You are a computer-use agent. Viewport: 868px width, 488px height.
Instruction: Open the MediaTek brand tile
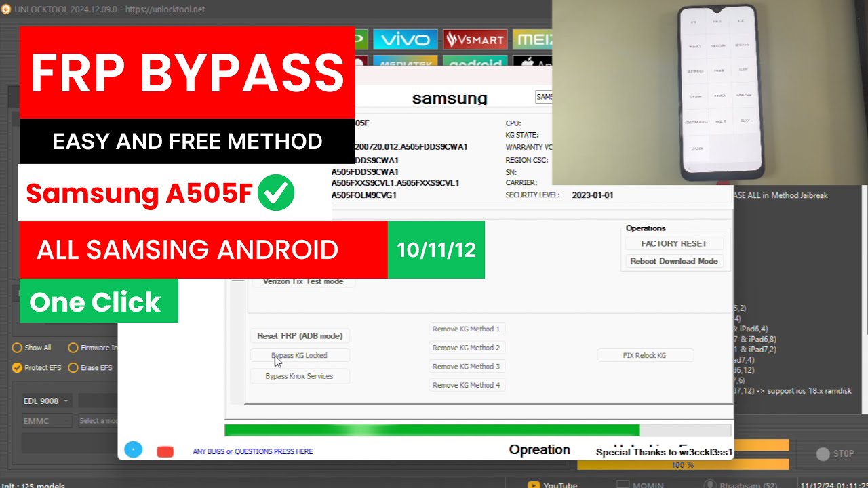point(406,61)
